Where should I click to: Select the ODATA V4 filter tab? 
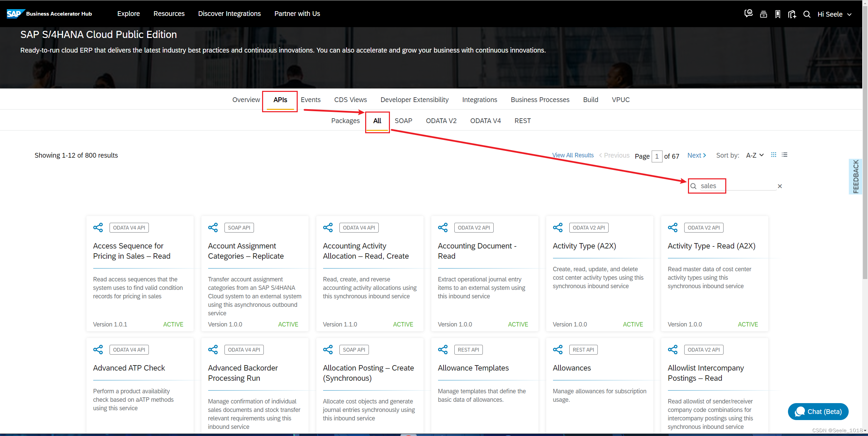(485, 121)
